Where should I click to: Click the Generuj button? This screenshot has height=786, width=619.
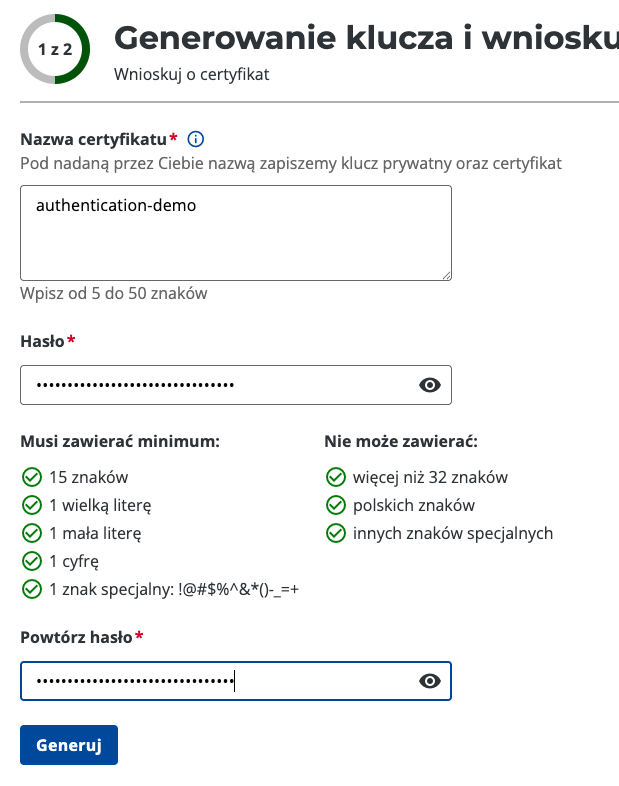69,745
